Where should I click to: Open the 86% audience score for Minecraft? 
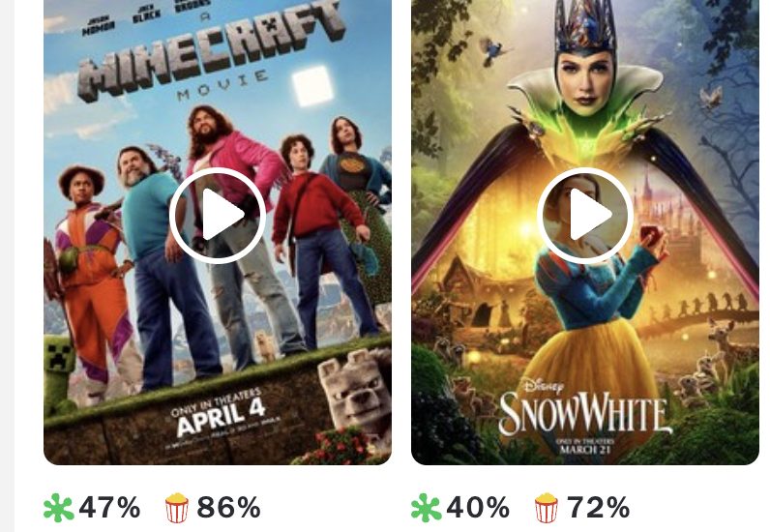click(x=229, y=508)
